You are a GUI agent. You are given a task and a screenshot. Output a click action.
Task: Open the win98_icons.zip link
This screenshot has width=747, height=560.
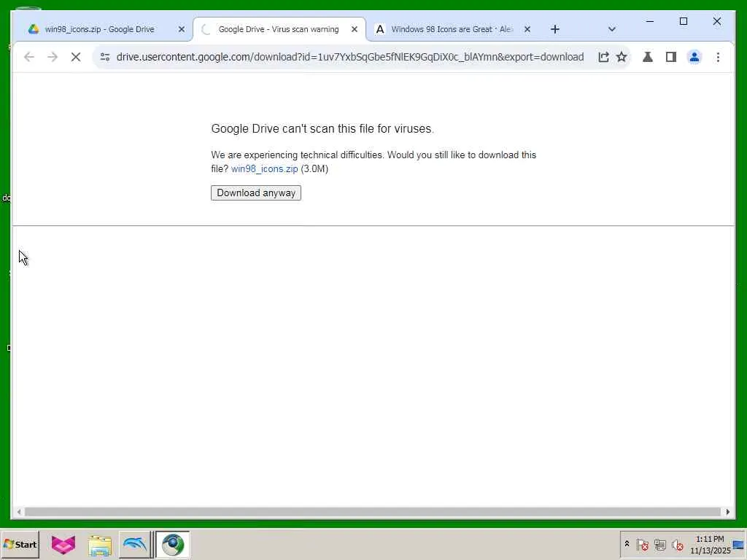tap(264, 168)
